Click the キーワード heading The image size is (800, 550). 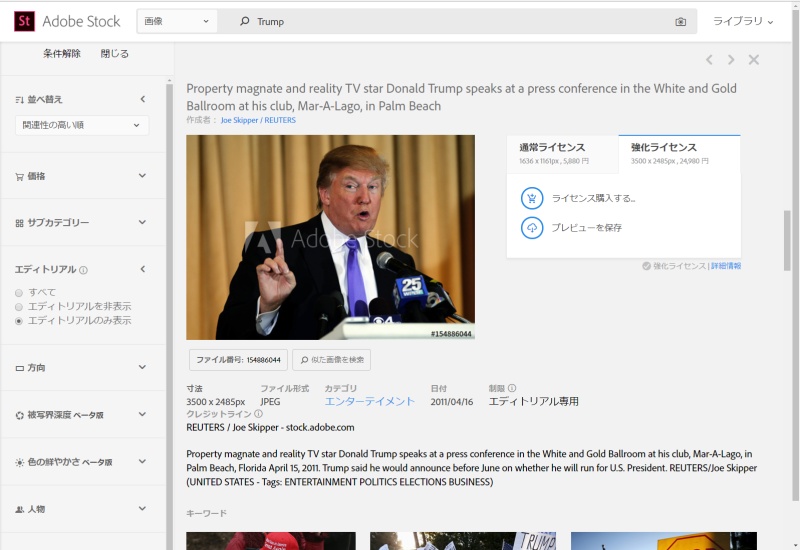207,513
